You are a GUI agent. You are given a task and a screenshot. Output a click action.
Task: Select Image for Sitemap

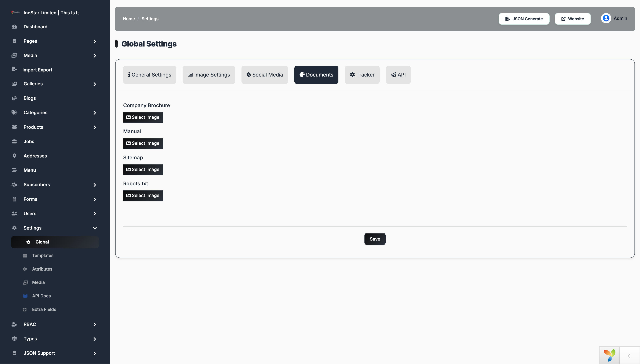[143, 170]
